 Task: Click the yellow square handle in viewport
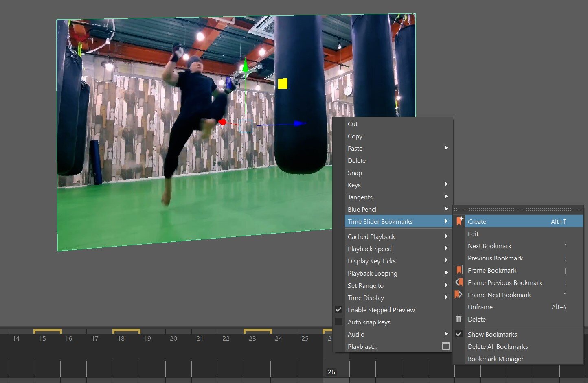click(283, 83)
